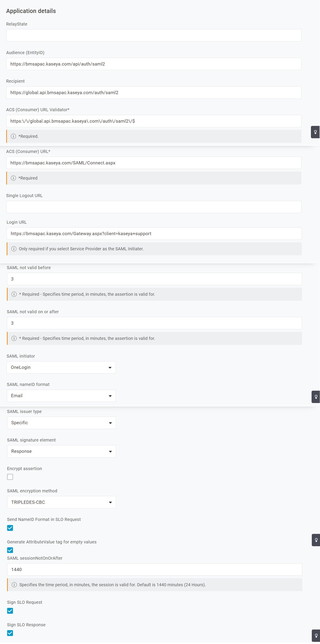This screenshot has height=644, width=320.
Task: Click the lightbulb hint icon beside SAML nameID format
Action: pyautogui.click(x=316, y=397)
